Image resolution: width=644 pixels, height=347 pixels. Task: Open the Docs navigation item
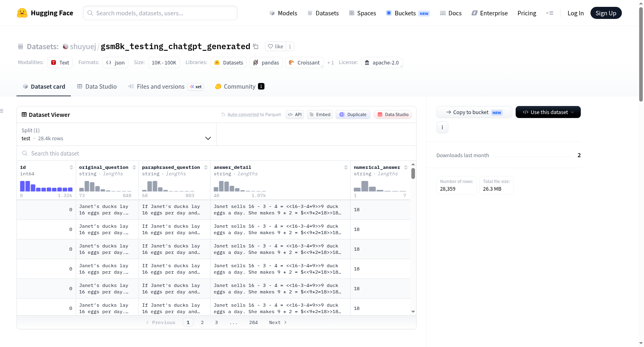[x=450, y=13]
